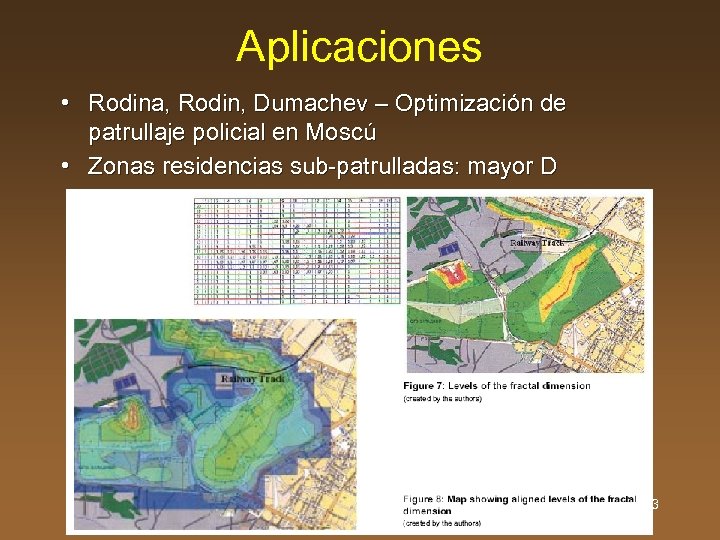Click "(created by the authors)" under Figure 8
Screen dimensions: 720x540
click(x=442, y=523)
